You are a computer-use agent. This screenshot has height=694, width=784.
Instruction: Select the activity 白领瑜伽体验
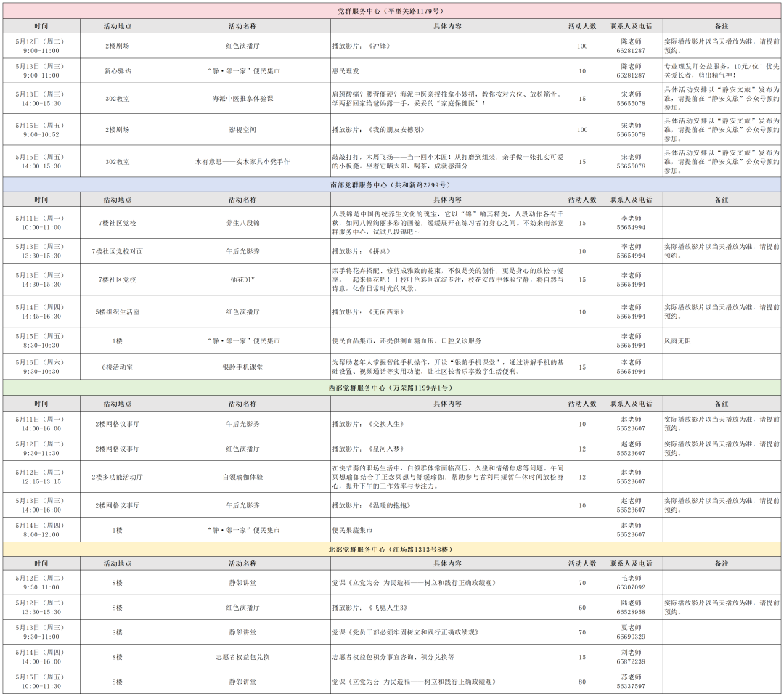(x=242, y=478)
